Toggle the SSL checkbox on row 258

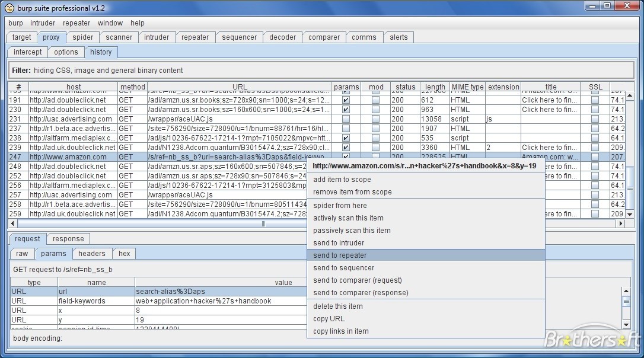(x=595, y=204)
